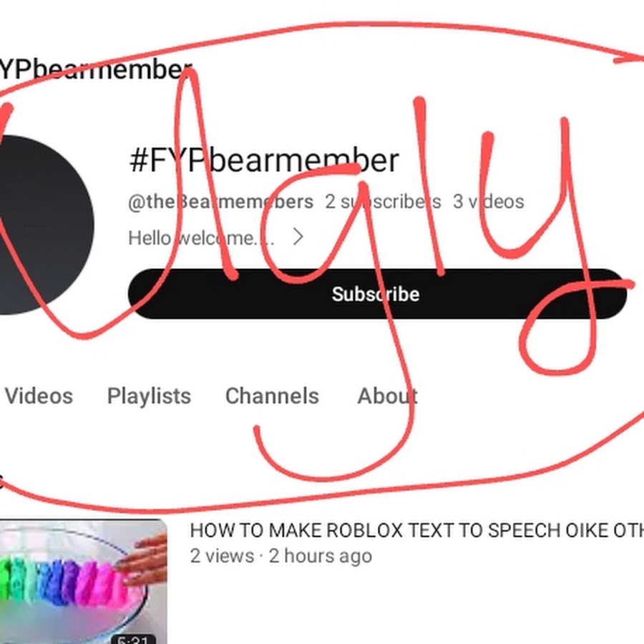Open the rainbow slime video thumbnail
This screenshot has width=644, height=644.
point(84,582)
